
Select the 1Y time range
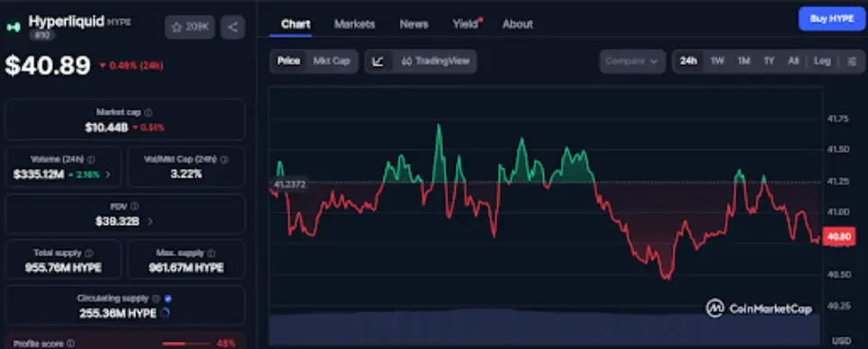769,61
